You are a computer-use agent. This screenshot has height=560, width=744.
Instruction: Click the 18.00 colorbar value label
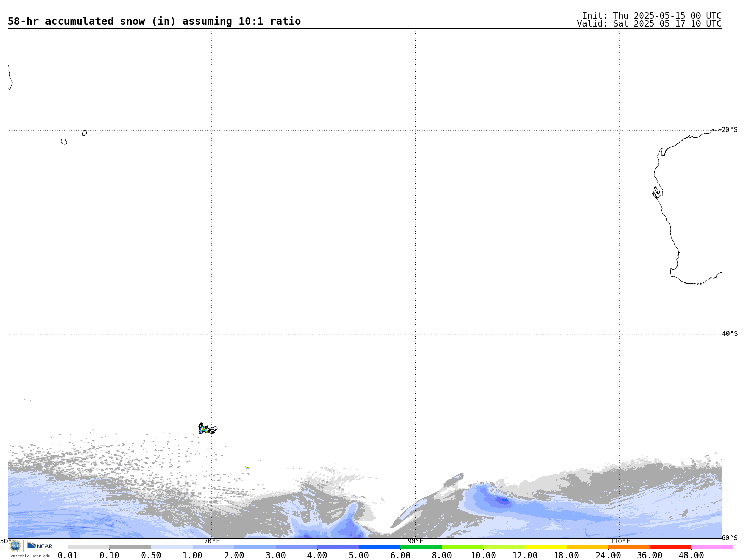(567, 556)
